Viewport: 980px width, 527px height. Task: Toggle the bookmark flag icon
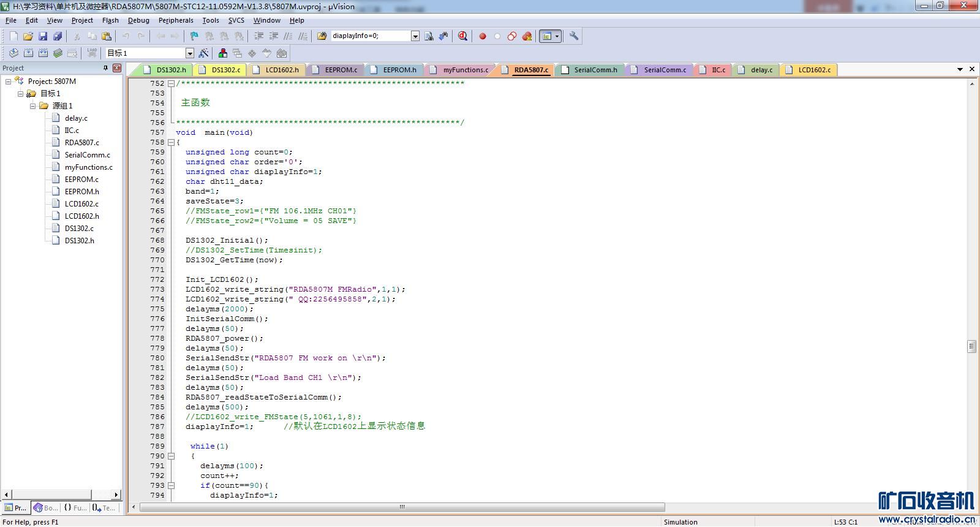(194, 36)
